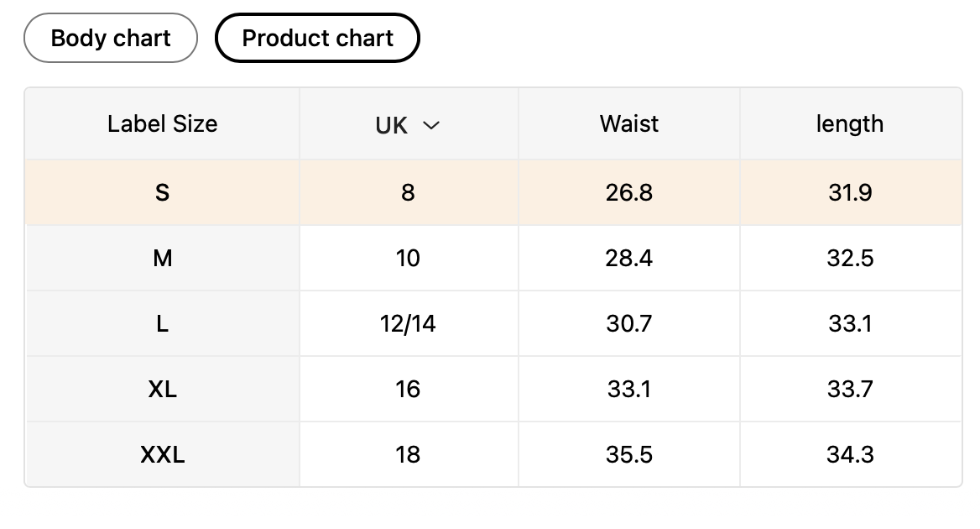
Task: Select the Product chart tab
Action: (x=317, y=39)
